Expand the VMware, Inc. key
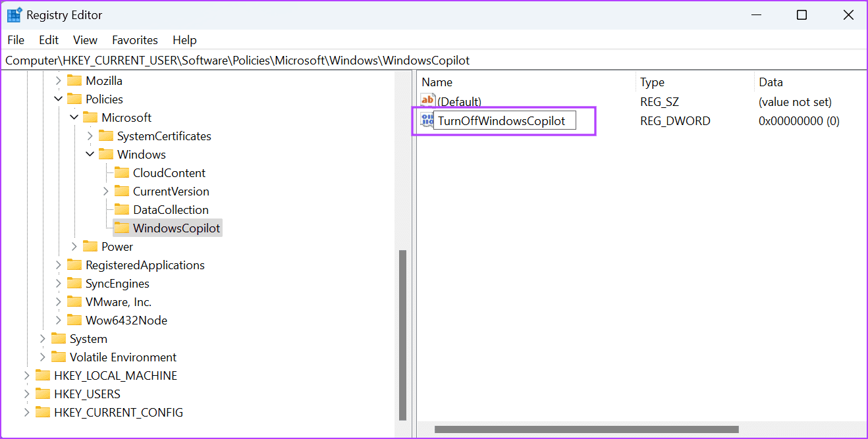This screenshot has height=439, width=868. point(59,302)
